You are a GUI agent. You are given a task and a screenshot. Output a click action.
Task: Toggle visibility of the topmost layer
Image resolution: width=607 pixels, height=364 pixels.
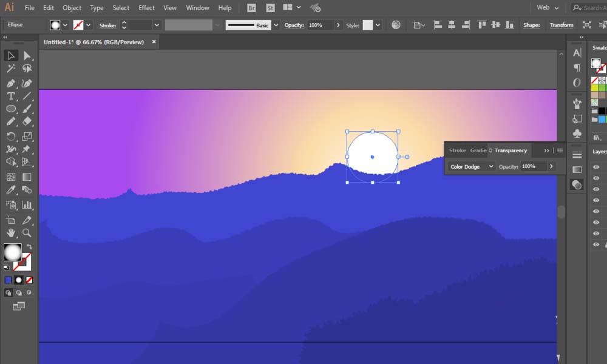tap(596, 167)
